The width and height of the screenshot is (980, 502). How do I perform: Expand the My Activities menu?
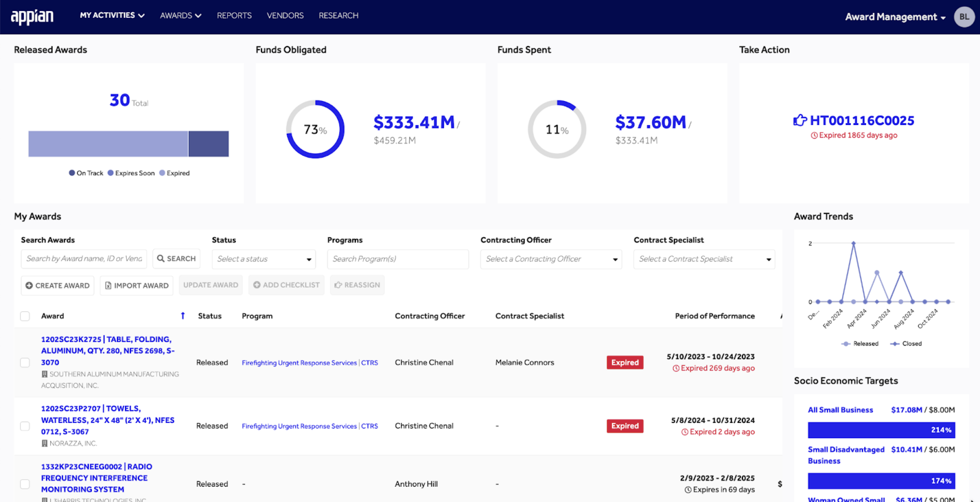(112, 15)
